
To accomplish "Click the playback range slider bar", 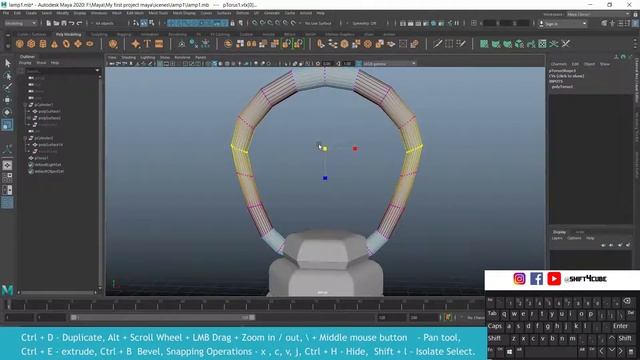I will [162, 317].
